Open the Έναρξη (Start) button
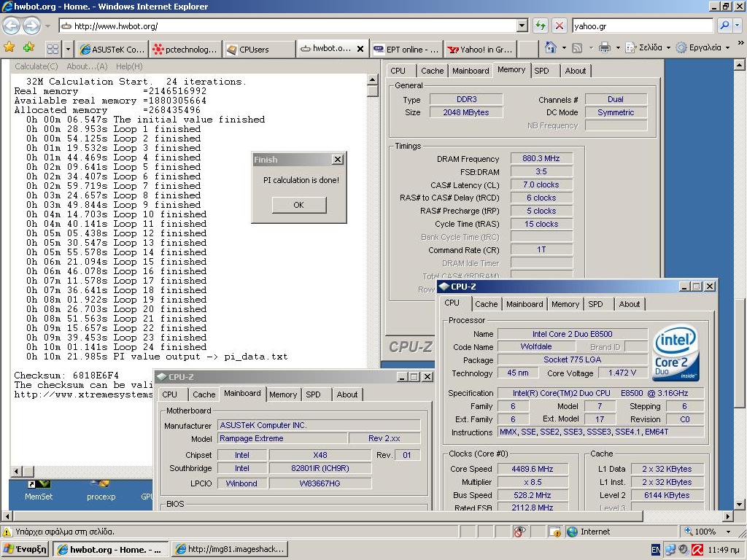Image resolution: width=747 pixels, height=560 pixels. click(x=26, y=549)
